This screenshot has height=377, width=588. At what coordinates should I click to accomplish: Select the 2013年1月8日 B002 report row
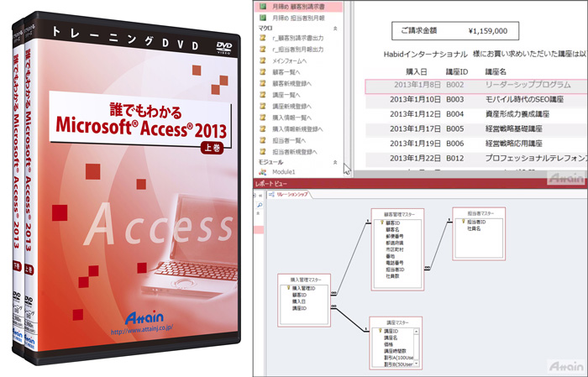coord(476,86)
